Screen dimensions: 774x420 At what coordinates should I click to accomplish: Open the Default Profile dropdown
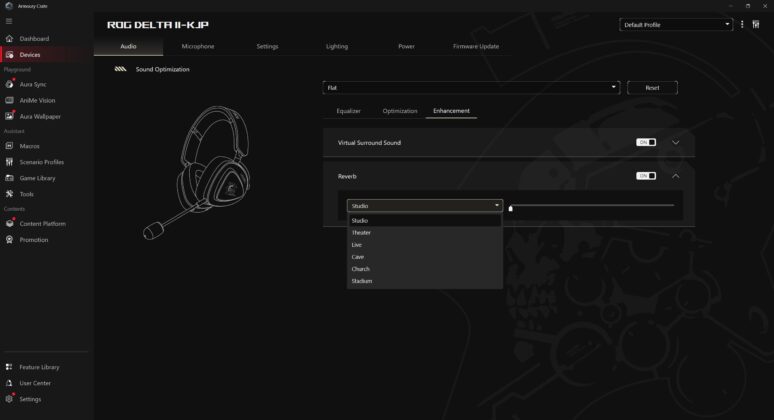(676, 25)
